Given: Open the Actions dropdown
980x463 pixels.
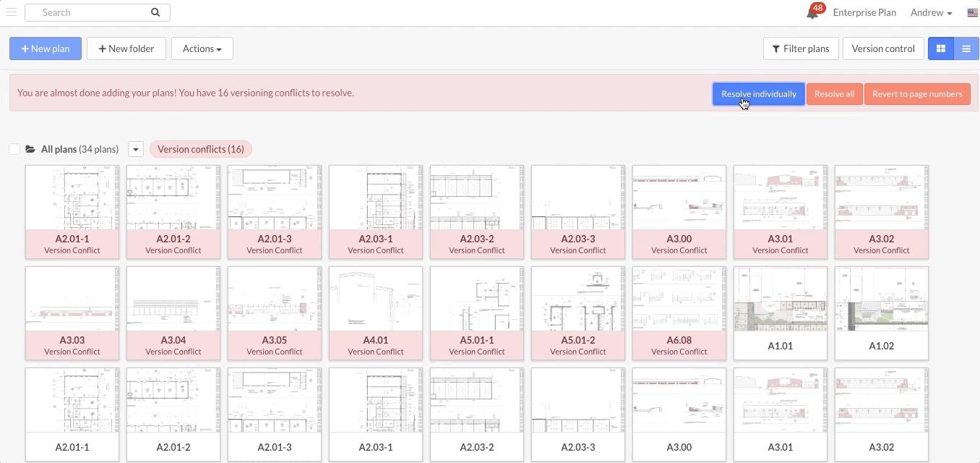Looking at the screenshot, I should pyautogui.click(x=202, y=48).
